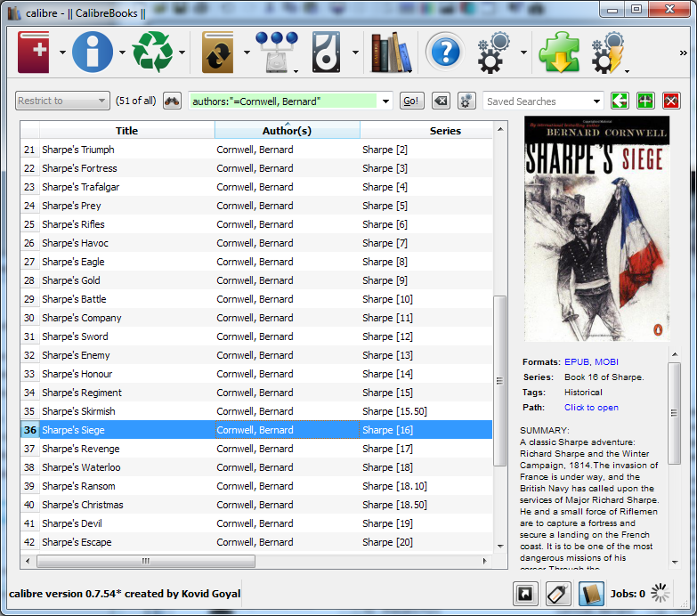Screen dimensions: 697x616
Task: Open the search history dropdown arrow
Action: 385,101
